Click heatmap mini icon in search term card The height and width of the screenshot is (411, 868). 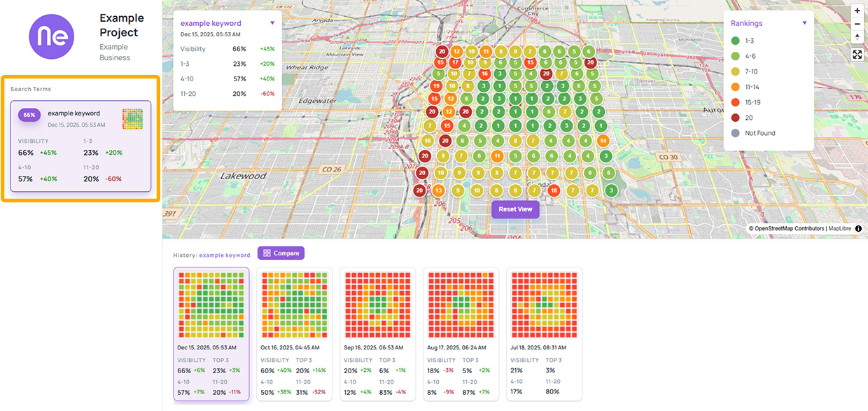pos(132,119)
